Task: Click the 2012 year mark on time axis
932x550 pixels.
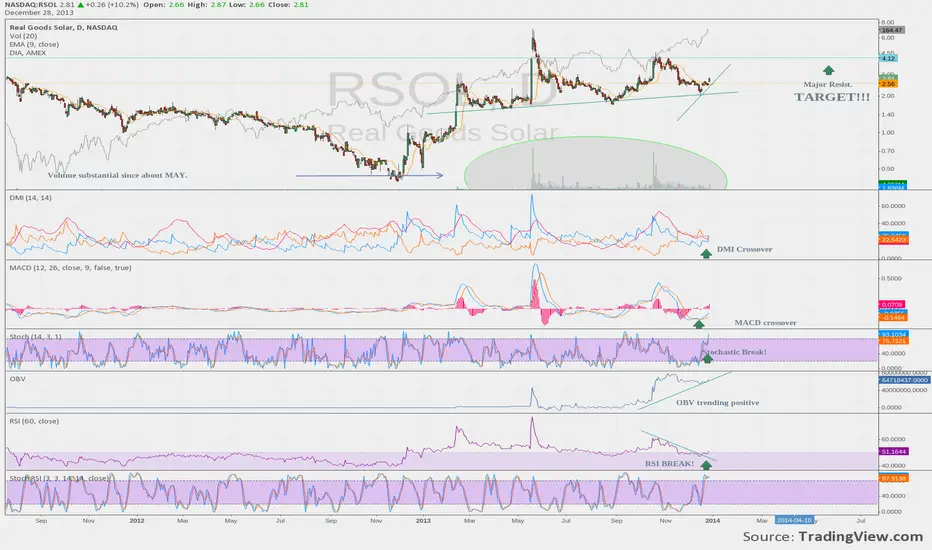Action: click(x=137, y=520)
